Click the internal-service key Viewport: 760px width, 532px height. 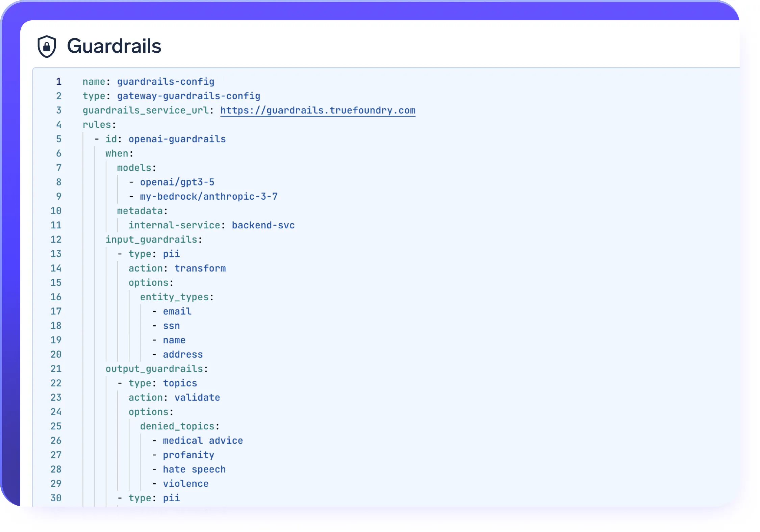point(174,225)
